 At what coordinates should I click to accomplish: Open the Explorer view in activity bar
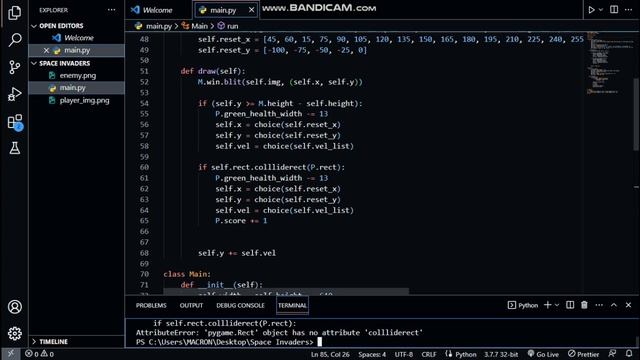15,13
